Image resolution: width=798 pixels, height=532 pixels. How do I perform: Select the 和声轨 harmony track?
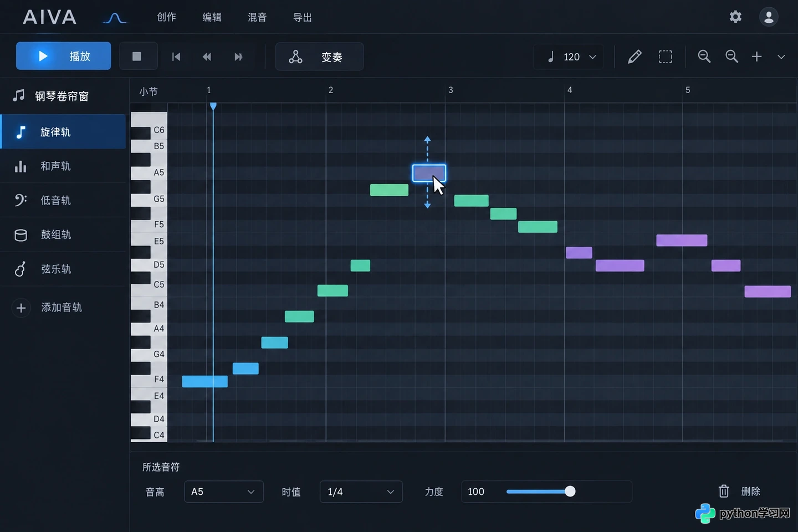click(64, 166)
